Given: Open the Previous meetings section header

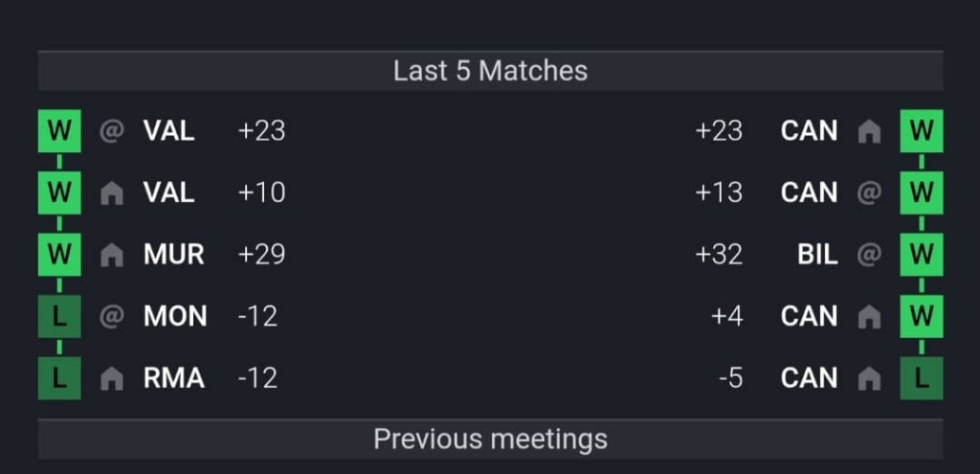Looking at the screenshot, I should click(491, 439).
